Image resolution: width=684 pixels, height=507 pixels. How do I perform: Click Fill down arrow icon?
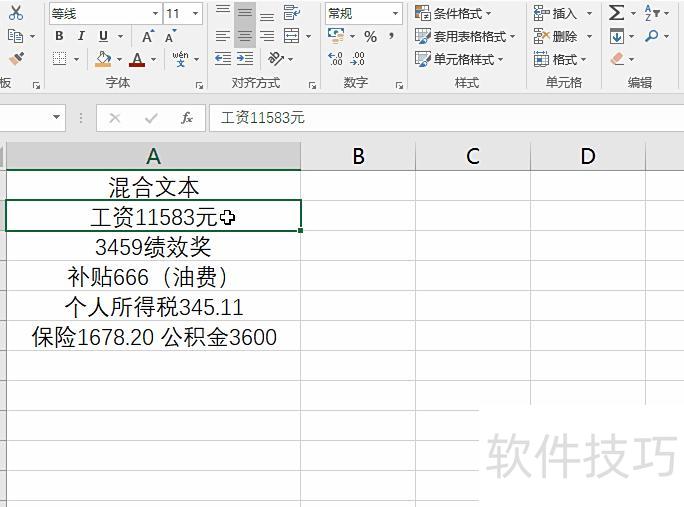pyautogui.click(x=617, y=36)
